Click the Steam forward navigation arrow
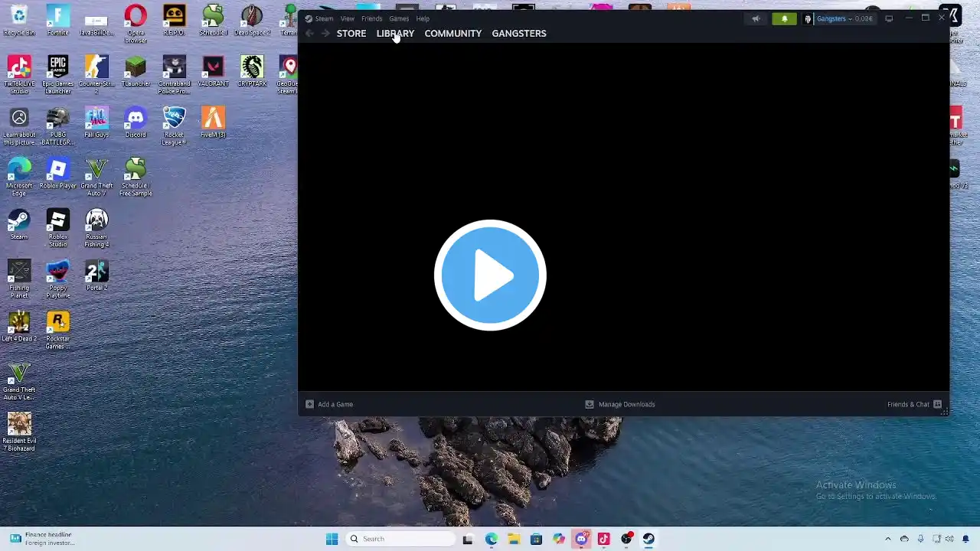The width and height of the screenshot is (980, 551). pos(325,34)
